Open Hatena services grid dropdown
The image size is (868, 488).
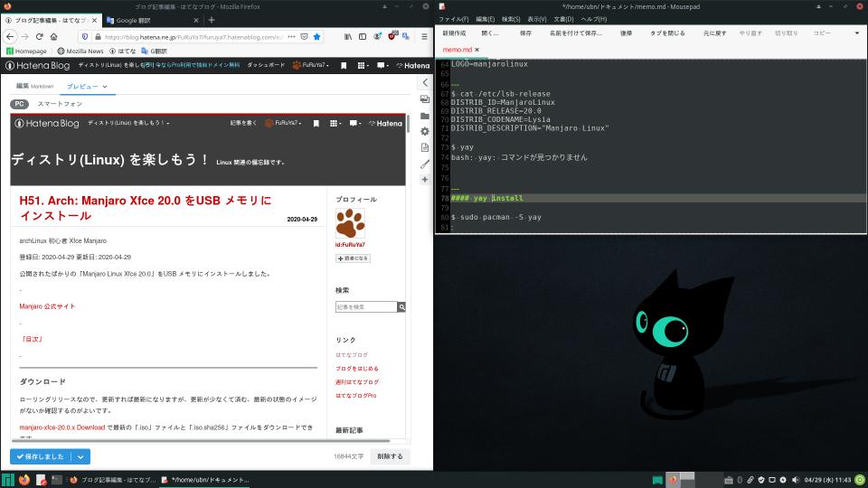362,65
